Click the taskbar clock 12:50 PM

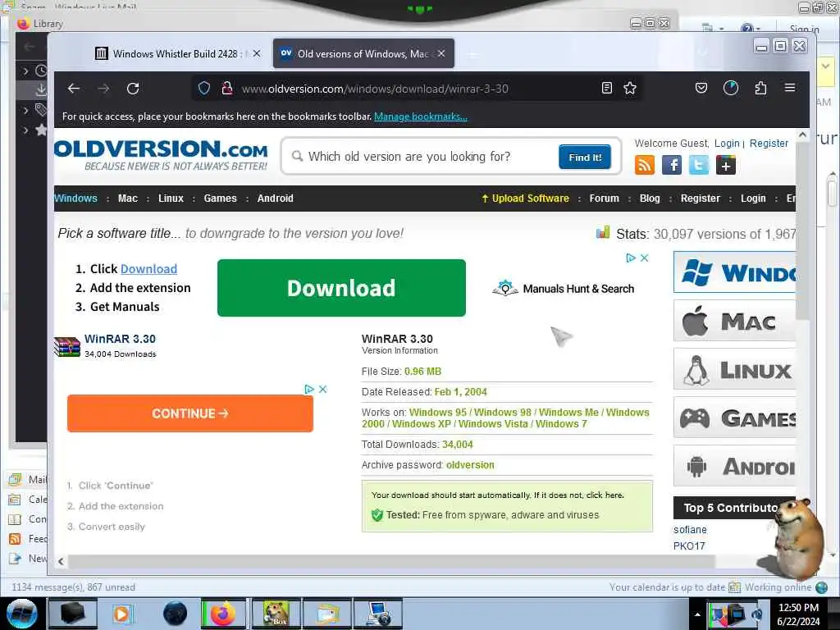point(798,614)
